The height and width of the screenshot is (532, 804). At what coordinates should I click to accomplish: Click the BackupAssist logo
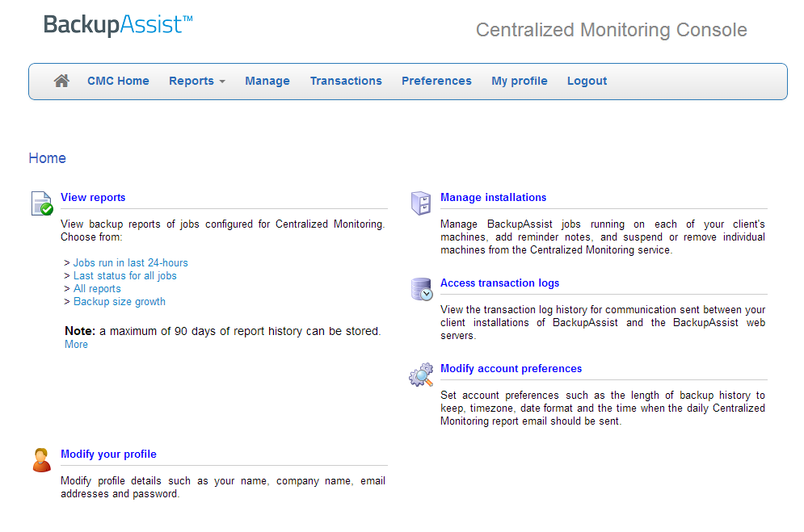pos(118,25)
